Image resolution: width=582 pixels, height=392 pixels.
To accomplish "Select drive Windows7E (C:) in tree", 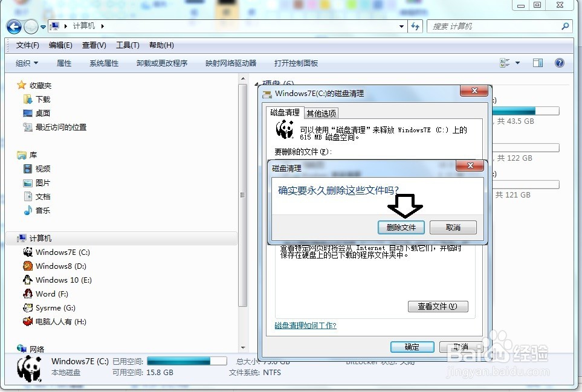I will (x=56, y=252).
